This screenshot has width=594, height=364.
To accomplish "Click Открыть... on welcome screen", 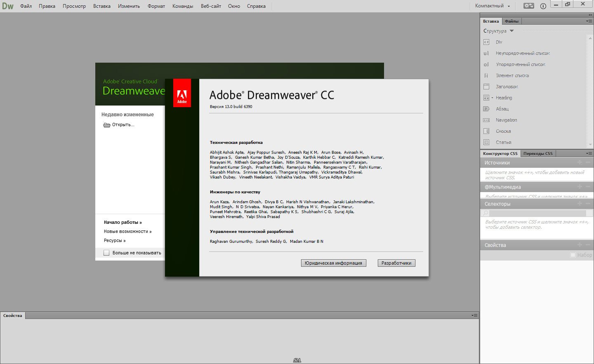I will point(123,125).
